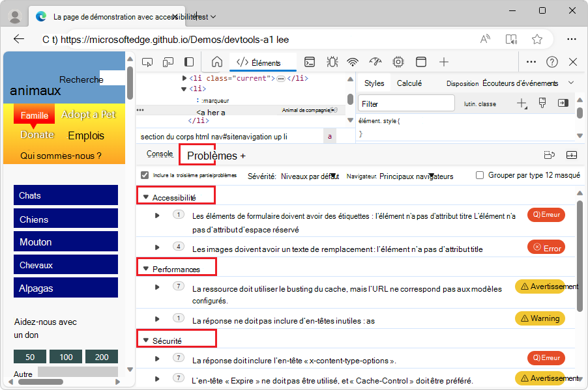
Task: Open DevTools help question mark icon
Action: pos(552,62)
